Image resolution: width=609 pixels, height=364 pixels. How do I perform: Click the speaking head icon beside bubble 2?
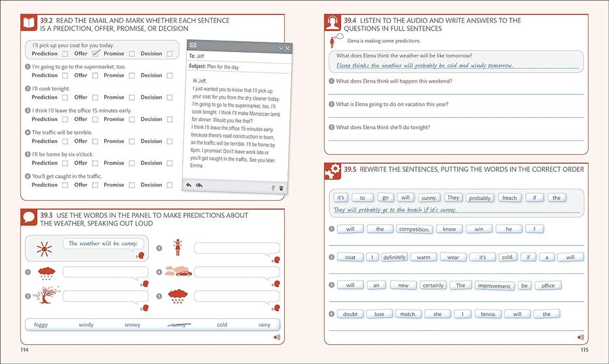[145, 308]
